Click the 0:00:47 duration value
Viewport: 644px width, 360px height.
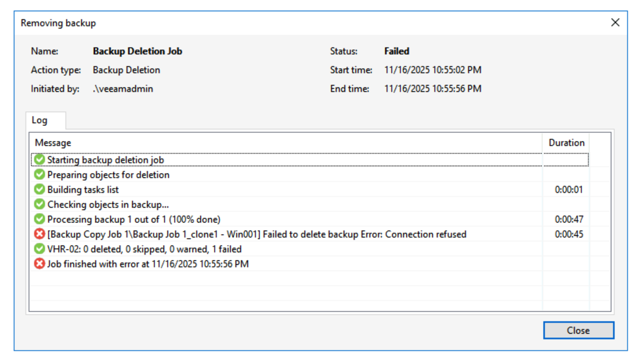[569, 220]
